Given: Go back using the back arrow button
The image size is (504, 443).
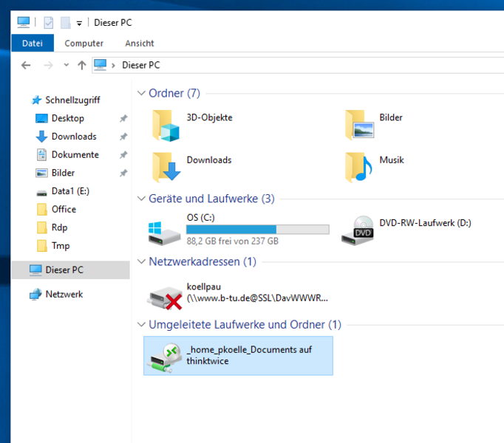Looking at the screenshot, I should pos(26,65).
